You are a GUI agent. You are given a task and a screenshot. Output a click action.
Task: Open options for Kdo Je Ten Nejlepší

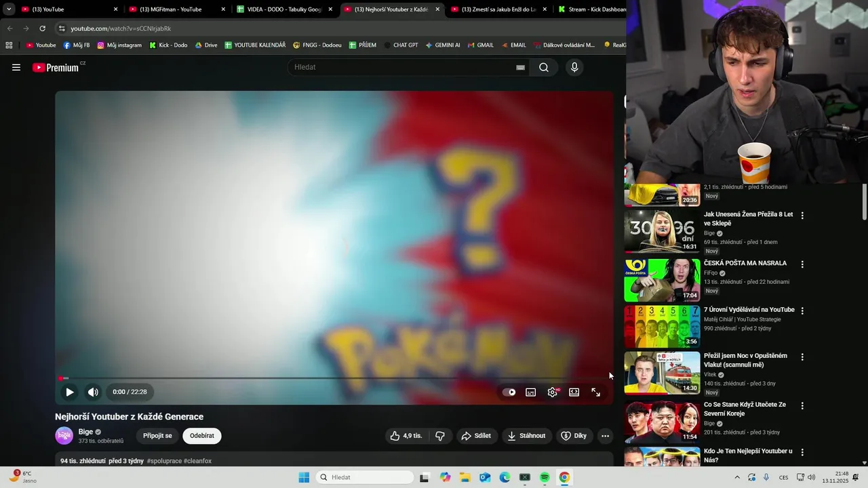click(x=802, y=452)
